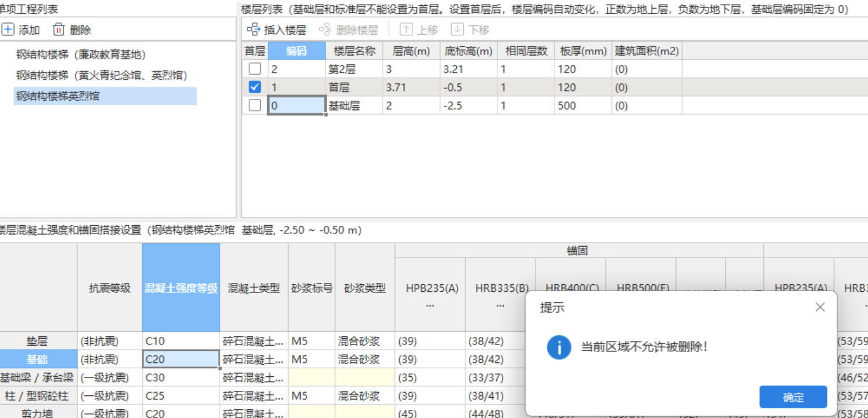Click the (33/37) cell in 基础梁 row
Screen dimensions: 868x418
(500, 377)
